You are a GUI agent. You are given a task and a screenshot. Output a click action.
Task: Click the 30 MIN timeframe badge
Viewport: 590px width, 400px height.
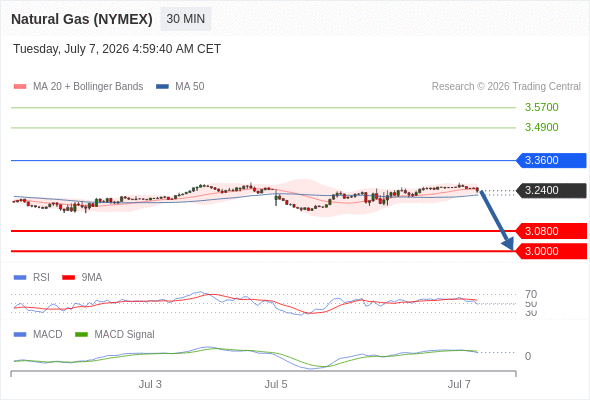[186, 19]
